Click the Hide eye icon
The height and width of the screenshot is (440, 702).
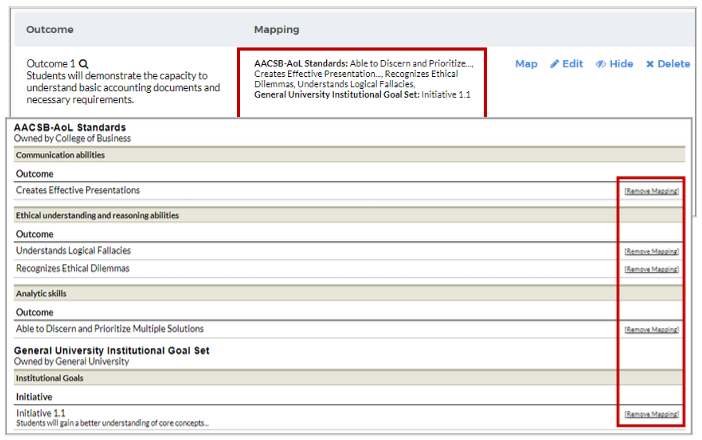601,64
